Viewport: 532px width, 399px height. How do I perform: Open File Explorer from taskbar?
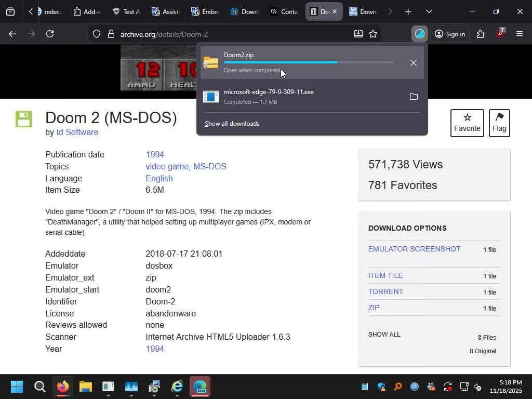pos(86,387)
